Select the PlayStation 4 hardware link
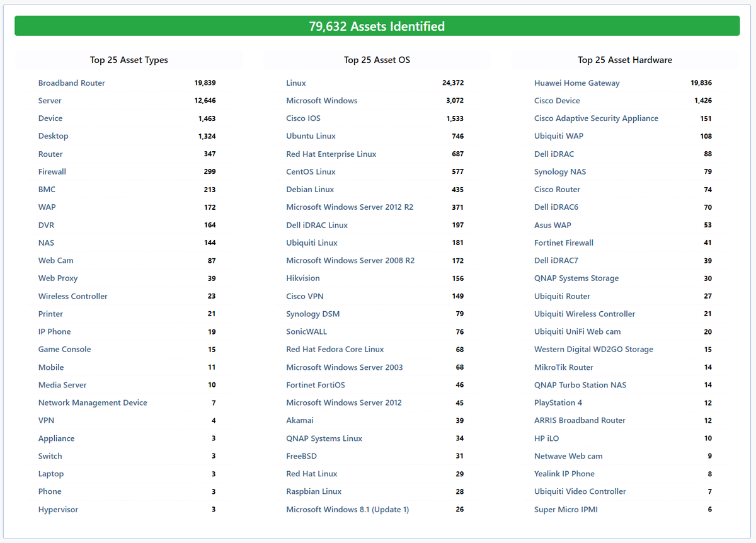The image size is (756, 543). (x=558, y=403)
